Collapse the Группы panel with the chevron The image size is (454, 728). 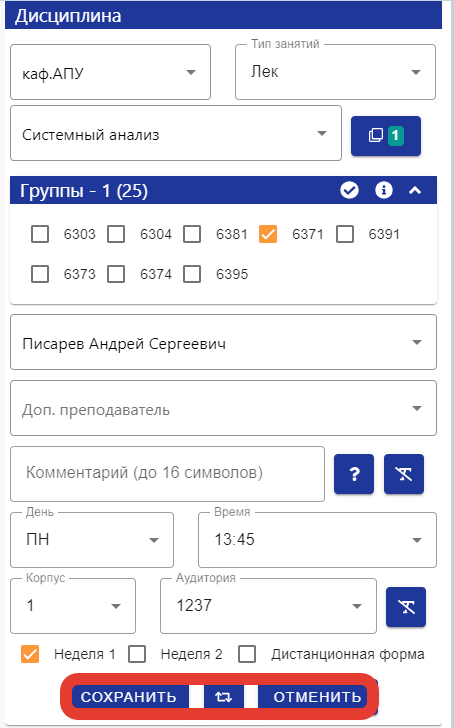click(x=415, y=190)
